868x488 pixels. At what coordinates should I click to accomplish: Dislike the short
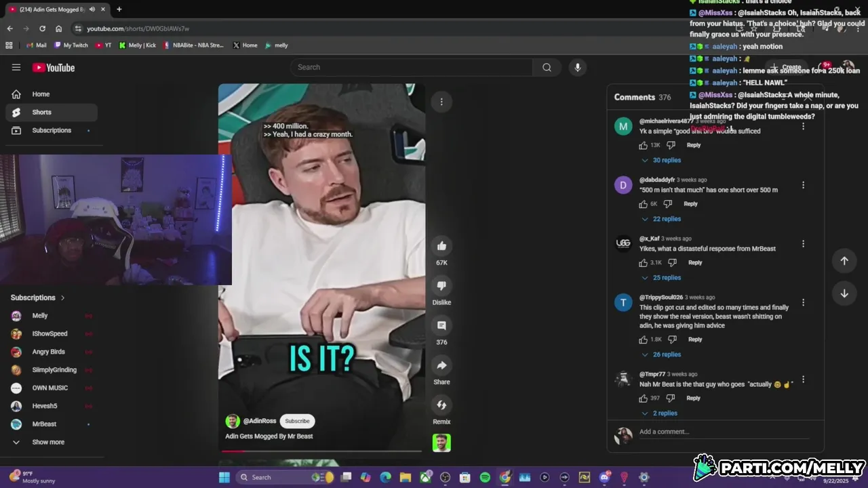point(441,286)
